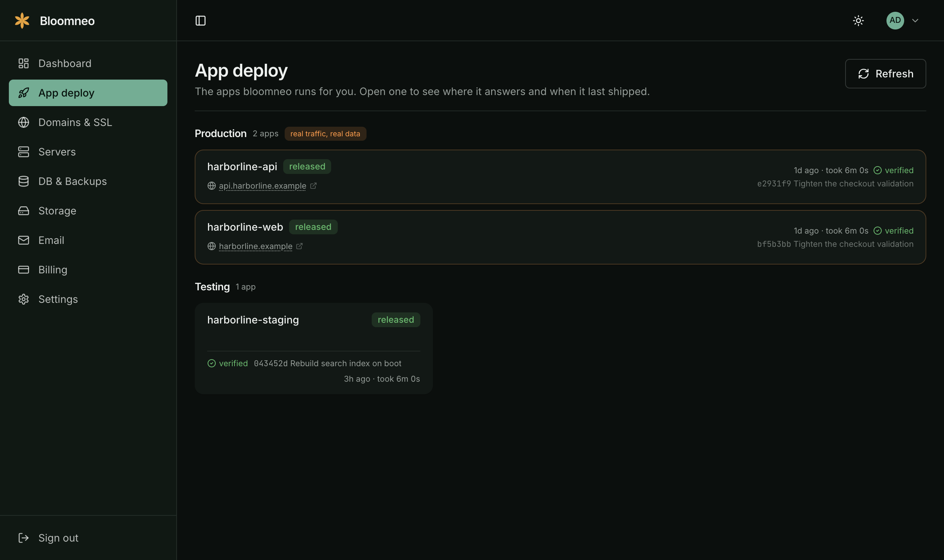Open Domains & SSL section

[88, 122]
